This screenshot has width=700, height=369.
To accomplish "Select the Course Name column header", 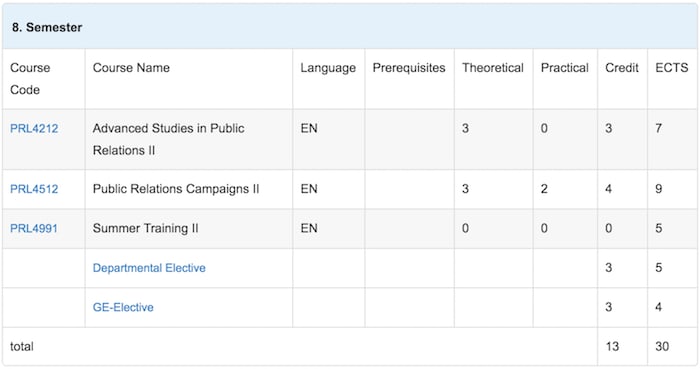I will [x=131, y=68].
